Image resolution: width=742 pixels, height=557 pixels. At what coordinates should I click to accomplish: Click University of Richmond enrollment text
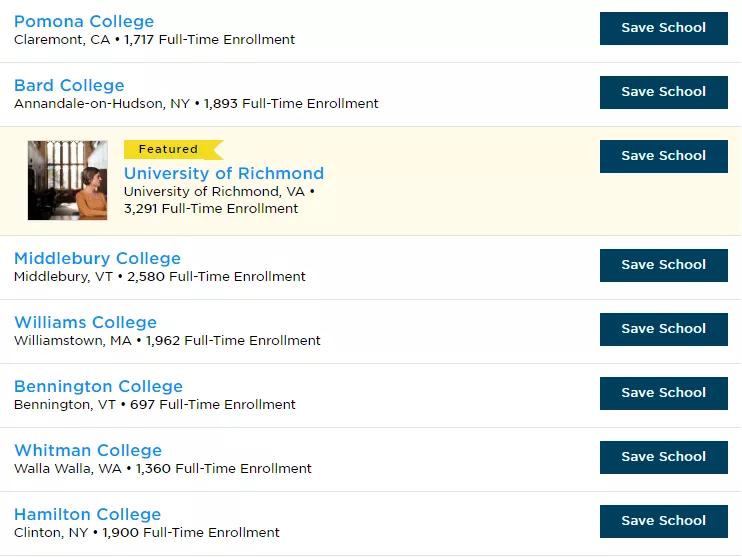point(211,209)
